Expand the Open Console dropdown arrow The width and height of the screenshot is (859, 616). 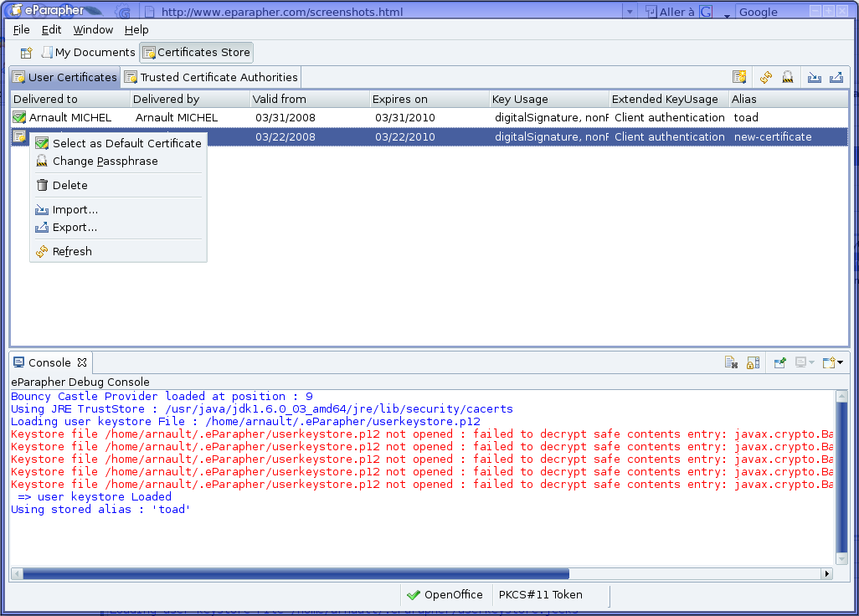840,362
